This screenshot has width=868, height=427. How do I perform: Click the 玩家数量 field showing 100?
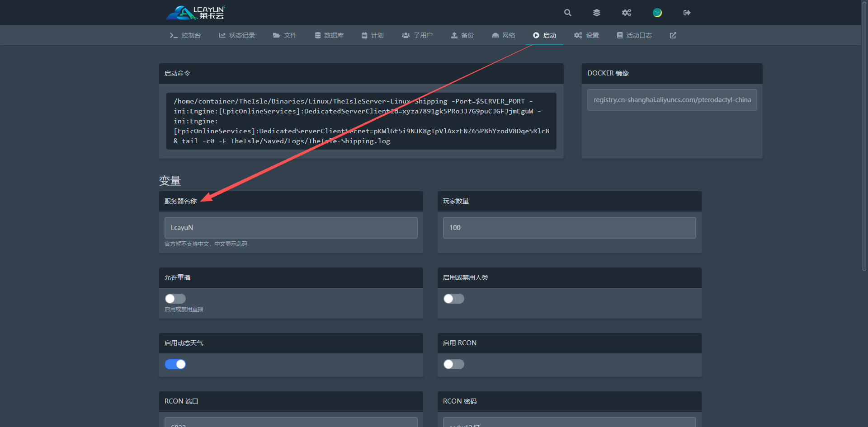(569, 228)
